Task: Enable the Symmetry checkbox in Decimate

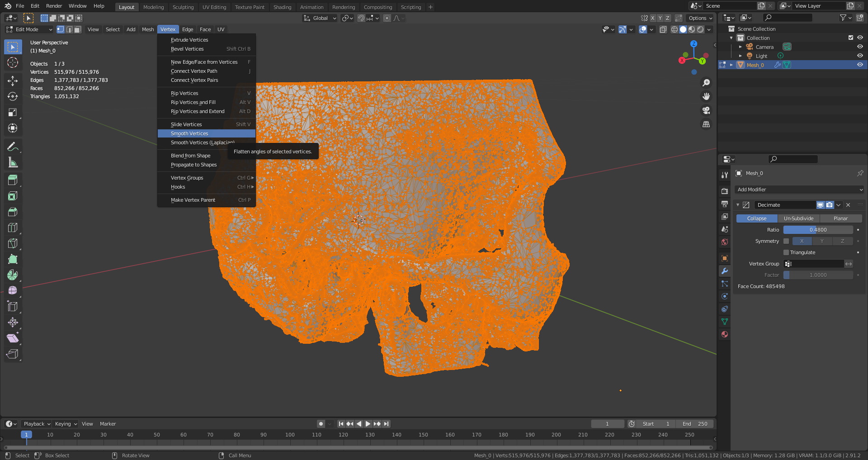Action: coord(786,241)
